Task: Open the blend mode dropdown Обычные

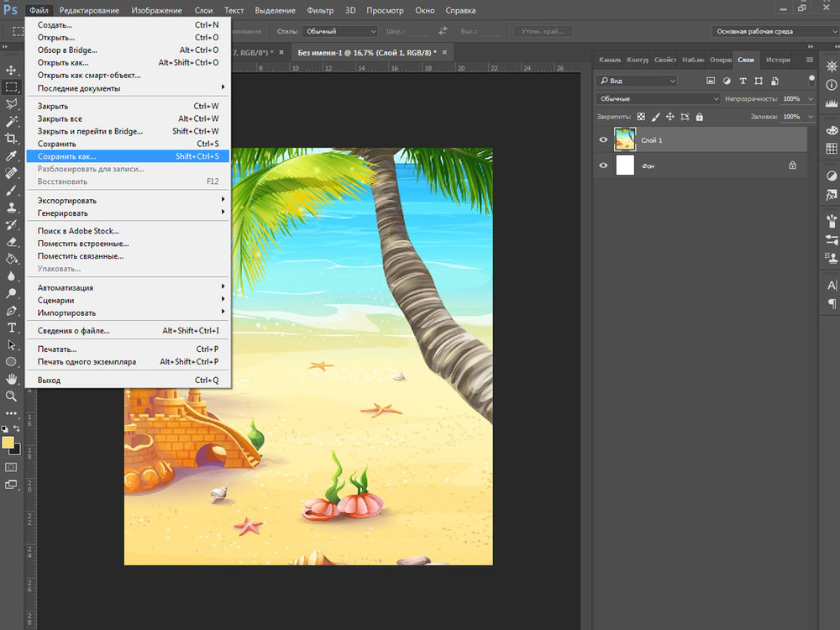Action: coord(659,99)
